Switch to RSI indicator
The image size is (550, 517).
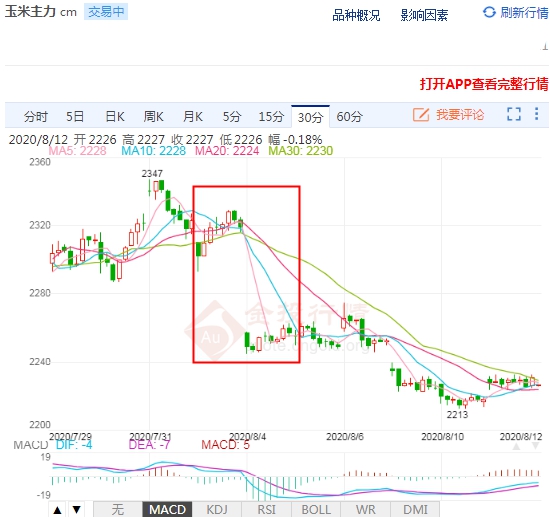click(x=267, y=510)
